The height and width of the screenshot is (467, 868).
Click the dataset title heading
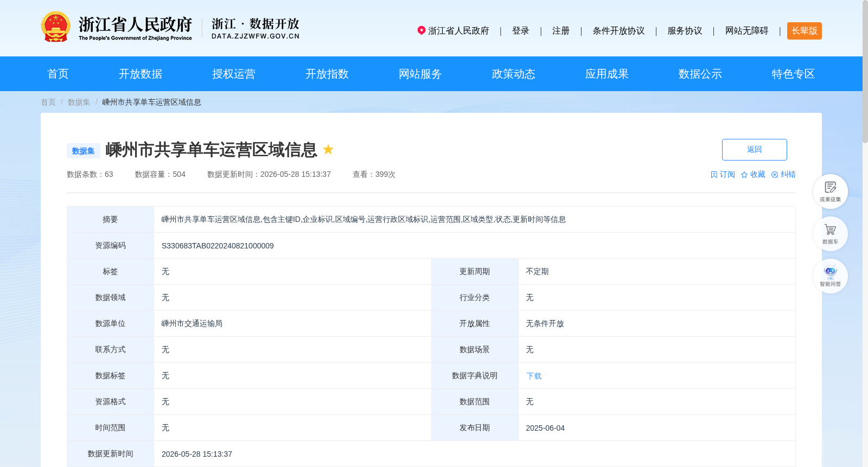pyautogui.click(x=211, y=150)
